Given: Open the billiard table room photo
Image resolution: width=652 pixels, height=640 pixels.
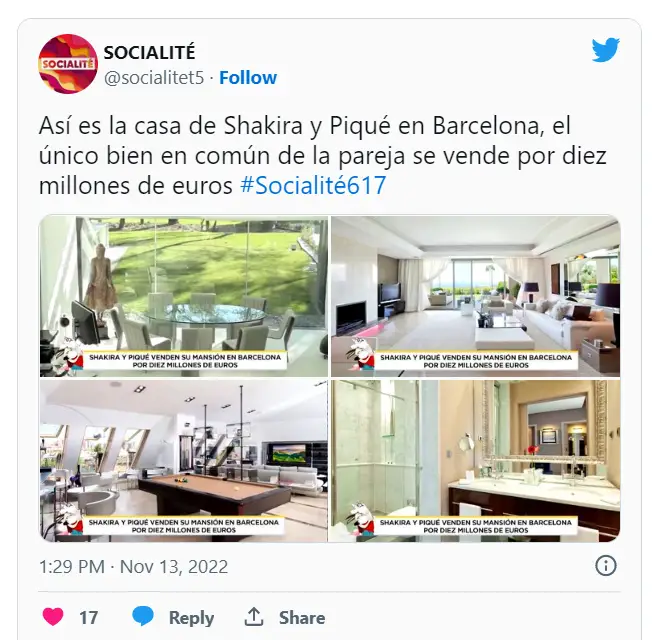Looking at the screenshot, I should [x=184, y=461].
